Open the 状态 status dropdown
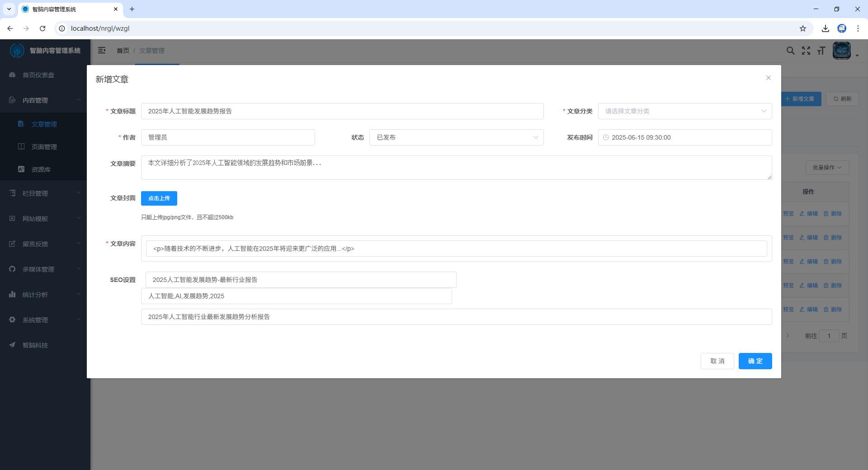 coord(457,137)
